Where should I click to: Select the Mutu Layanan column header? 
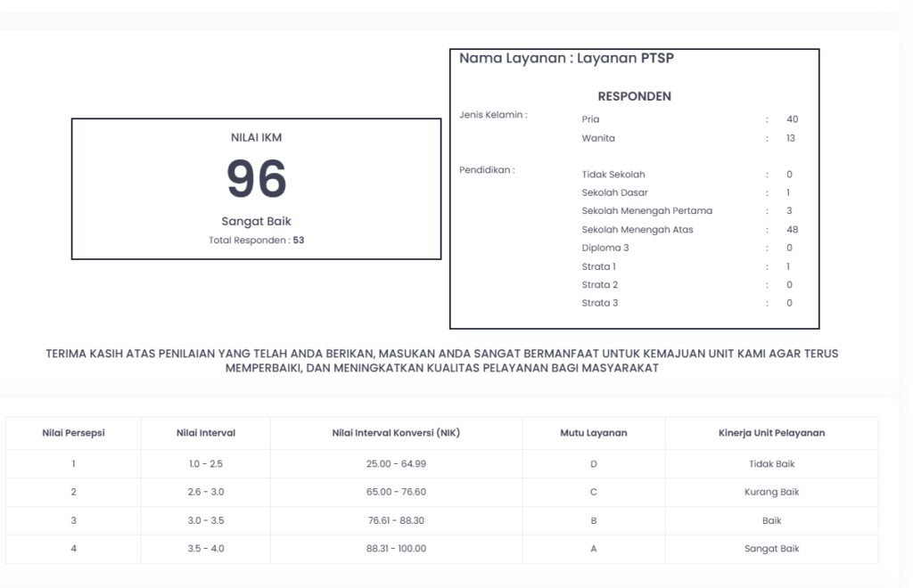tap(593, 433)
